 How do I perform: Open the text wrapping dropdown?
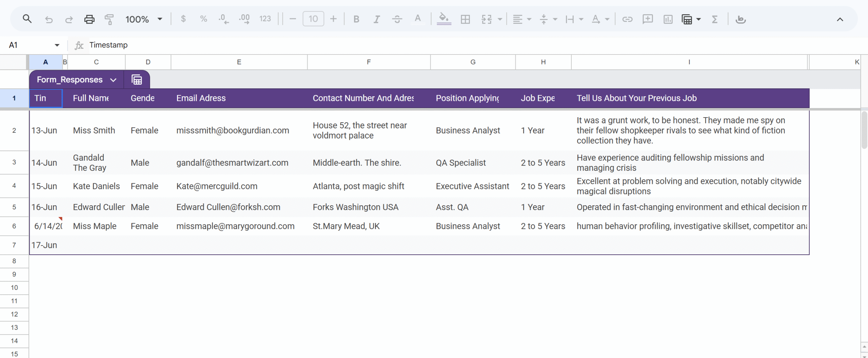[574, 19]
